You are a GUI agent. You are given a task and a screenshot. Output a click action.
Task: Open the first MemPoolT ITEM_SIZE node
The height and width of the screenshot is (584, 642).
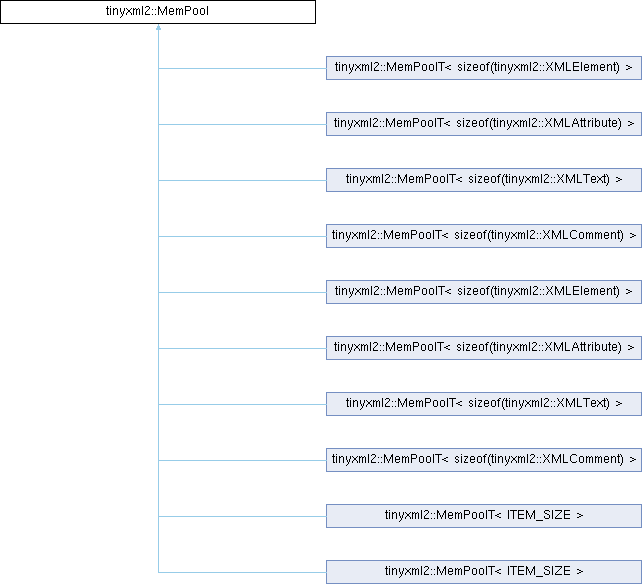pyautogui.click(x=484, y=516)
